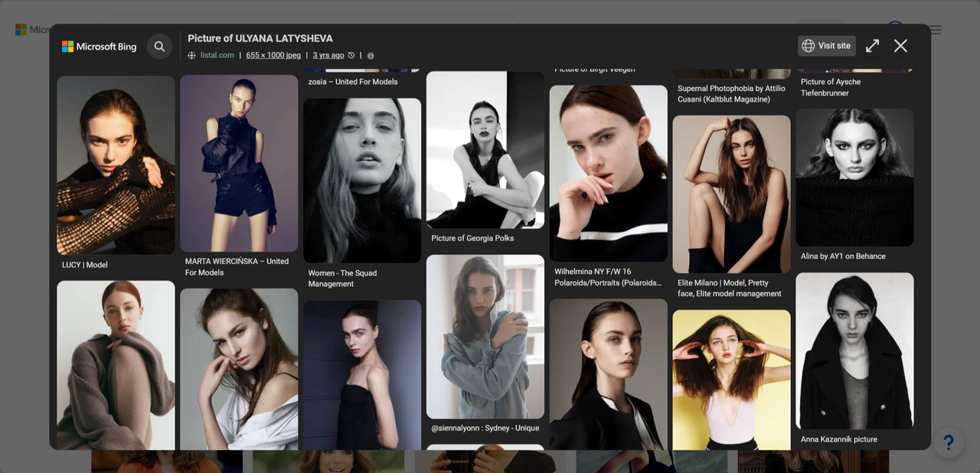This screenshot has width=980, height=473.
Task: Click Women - The Squad Management caption
Action: click(x=342, y=278)
